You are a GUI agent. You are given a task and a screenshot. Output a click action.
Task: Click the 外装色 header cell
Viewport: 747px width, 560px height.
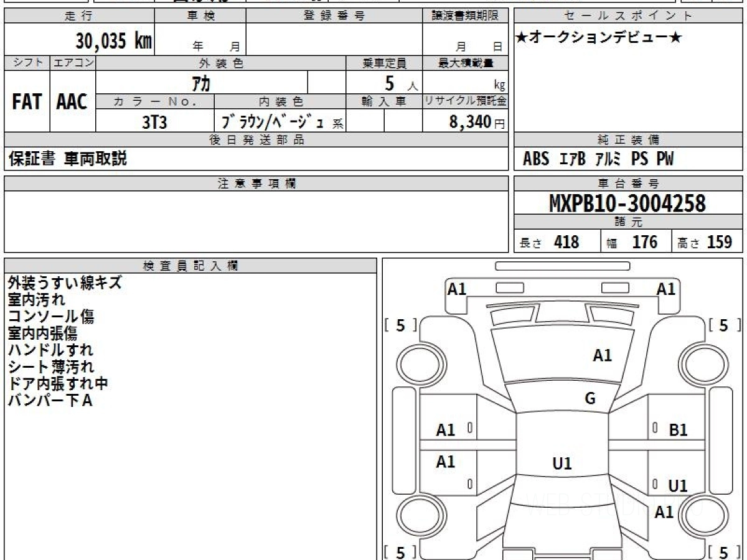(221, 63)
